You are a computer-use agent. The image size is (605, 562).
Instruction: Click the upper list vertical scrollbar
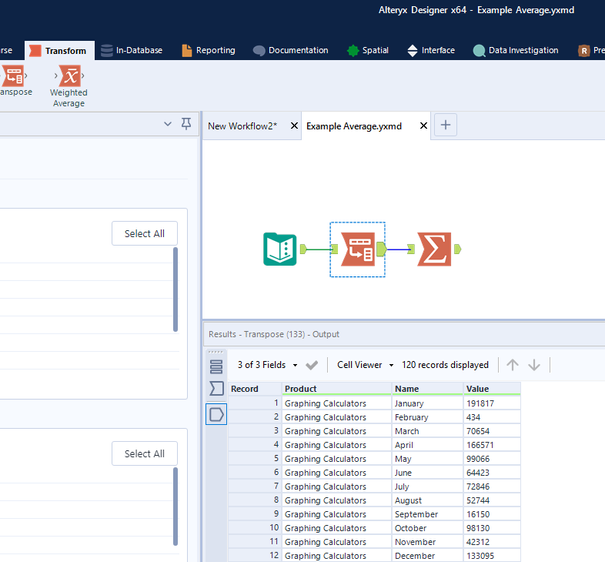point(176,289)
